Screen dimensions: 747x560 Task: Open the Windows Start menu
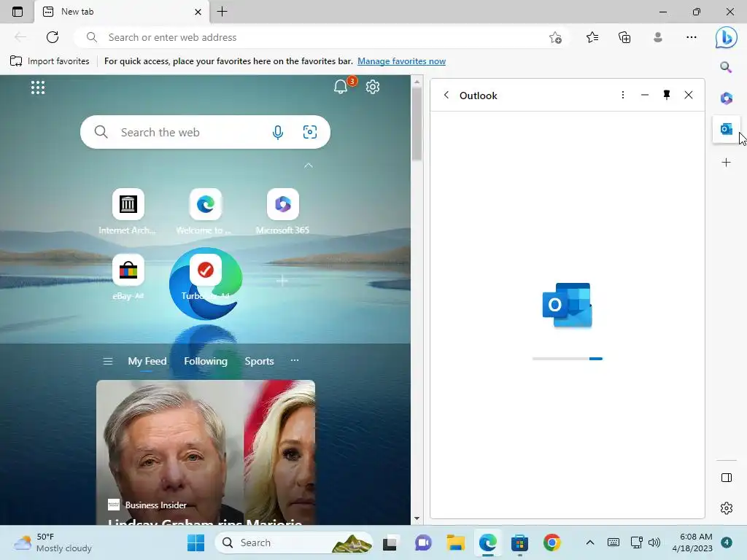[196, 542]
